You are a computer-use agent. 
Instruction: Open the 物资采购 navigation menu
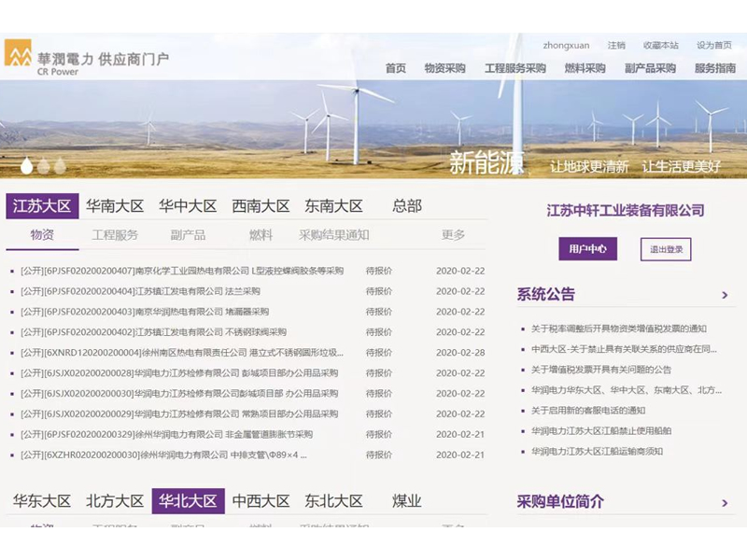coord(444,68)
